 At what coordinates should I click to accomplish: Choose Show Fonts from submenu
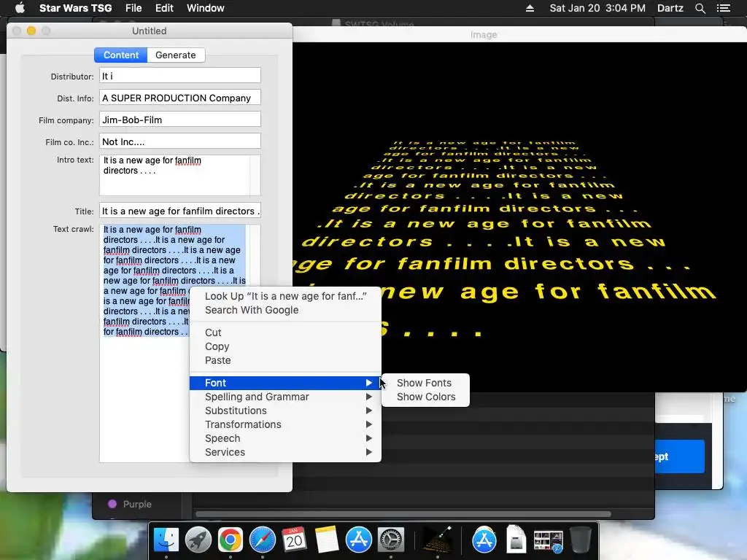(x=424, y=383)
